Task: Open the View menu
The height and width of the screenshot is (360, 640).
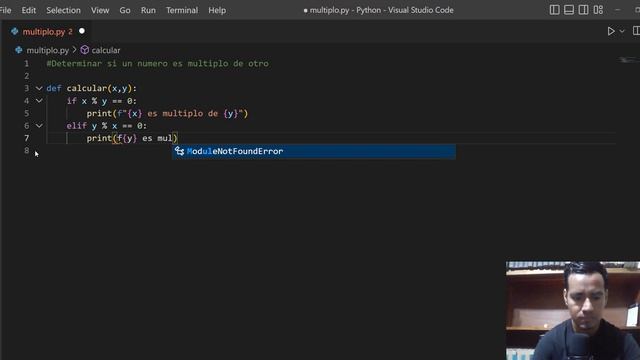Action: click(100, 10)
